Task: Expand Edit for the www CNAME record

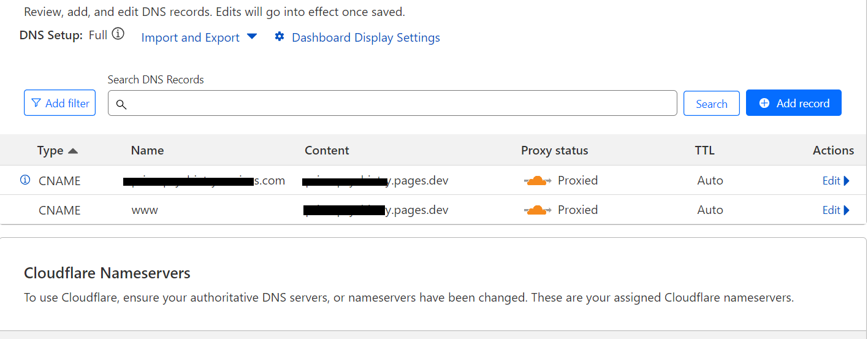Action: coord(836,210)
